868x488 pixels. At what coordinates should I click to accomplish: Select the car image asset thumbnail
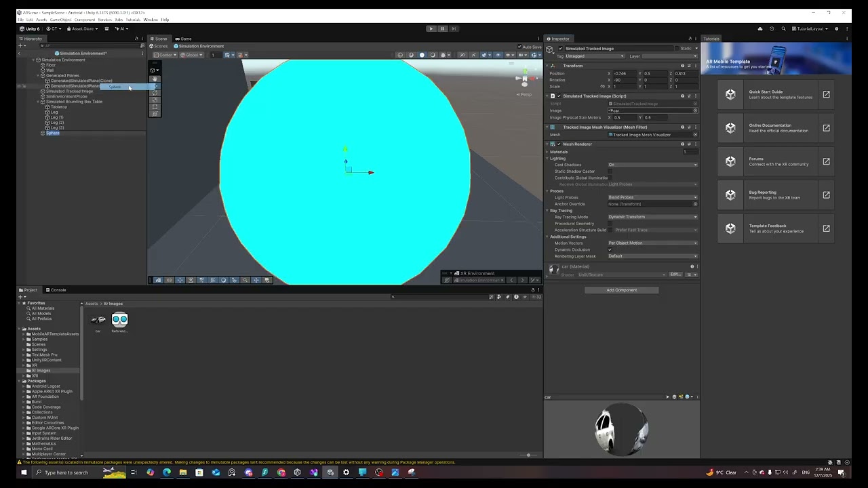[98, 320]
